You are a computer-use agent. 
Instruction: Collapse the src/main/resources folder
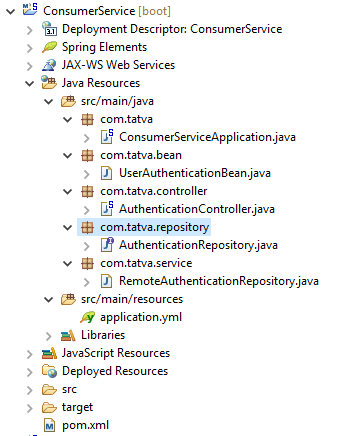pos(49,300)
